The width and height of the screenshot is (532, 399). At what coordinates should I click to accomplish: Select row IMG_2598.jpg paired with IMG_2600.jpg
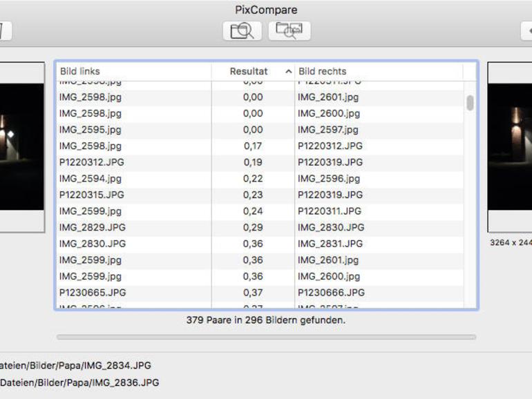point(260,114)
